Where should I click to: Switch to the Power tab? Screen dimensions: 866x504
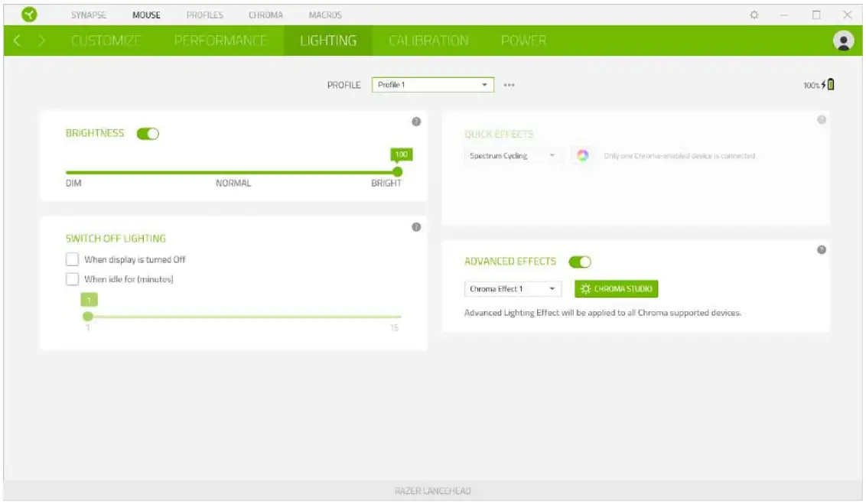tap(523, 41)
